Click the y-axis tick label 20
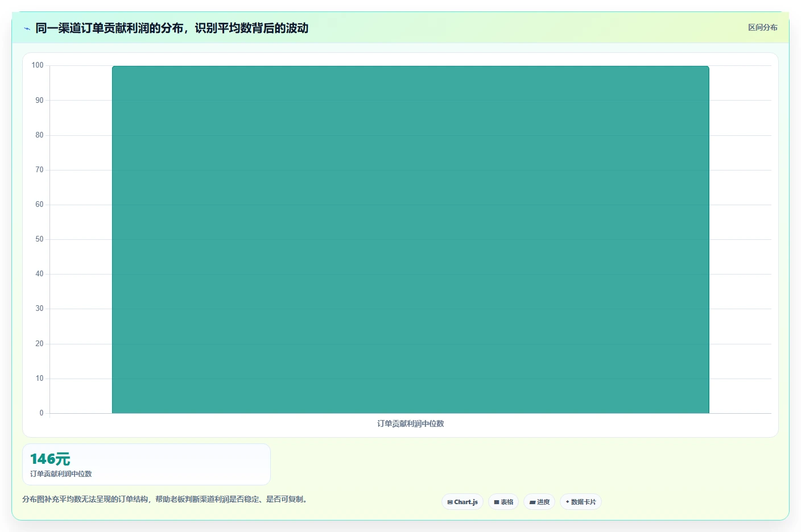 pyautogui.click(x=39, y=343)
